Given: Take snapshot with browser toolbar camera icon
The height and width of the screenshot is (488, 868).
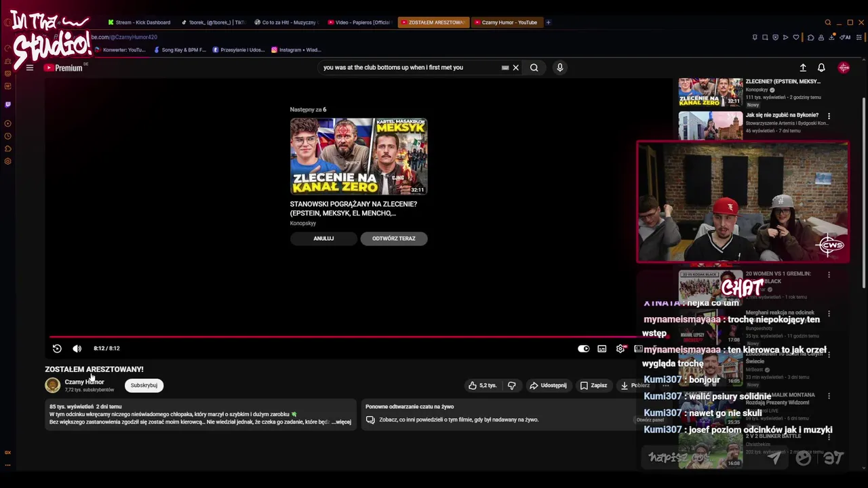Looking at the screenshot, I should tap(765, 37).
